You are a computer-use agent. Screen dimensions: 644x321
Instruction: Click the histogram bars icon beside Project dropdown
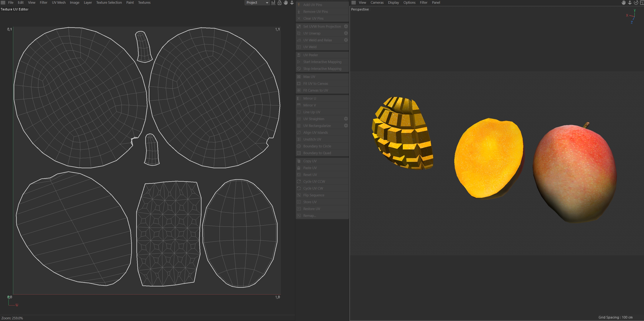[273, 2]
